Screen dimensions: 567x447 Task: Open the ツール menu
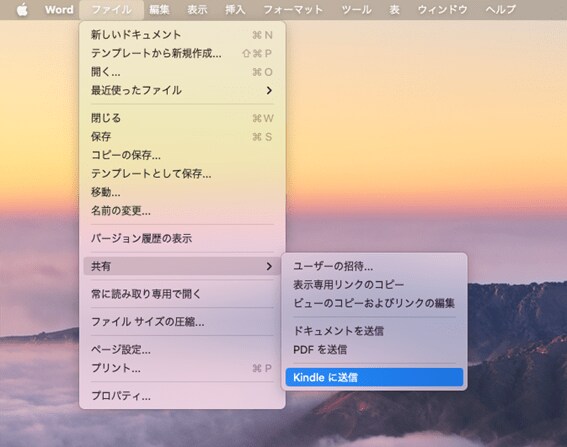coord(356,10)
